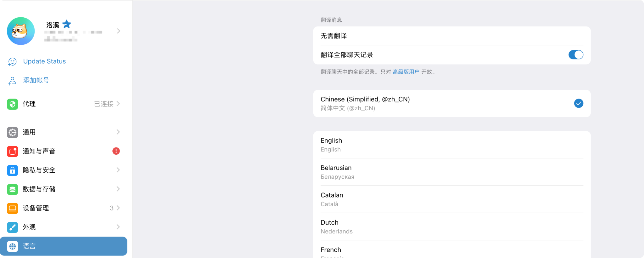Expand the 隐私与安全 row chevron
The width and height of the screenshot is (644, 258).
tap(118, 170)
